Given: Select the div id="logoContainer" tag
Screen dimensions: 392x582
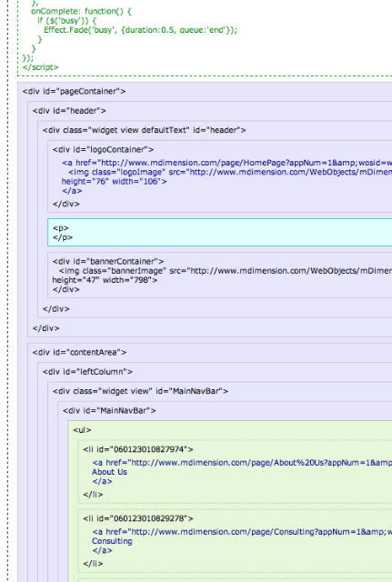Looking at the screenshot, I should [x=103, y=149].
